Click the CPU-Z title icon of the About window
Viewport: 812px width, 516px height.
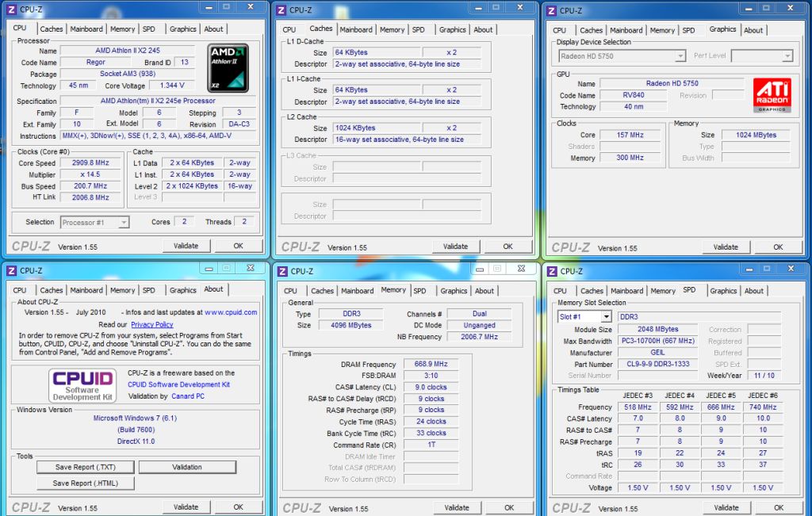point(11,270)
